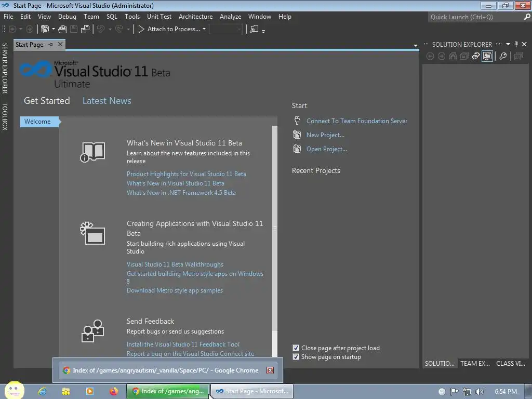Close the Start Page tab
Viewport: 532px width, 399px height.
click(x=60, y=45)
